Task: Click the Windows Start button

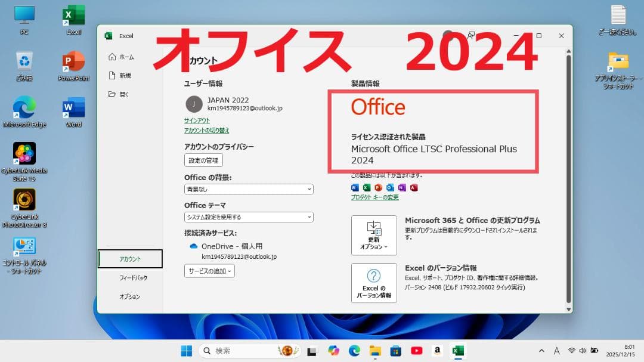Action: pyautogui.click(x=187, y=351)
